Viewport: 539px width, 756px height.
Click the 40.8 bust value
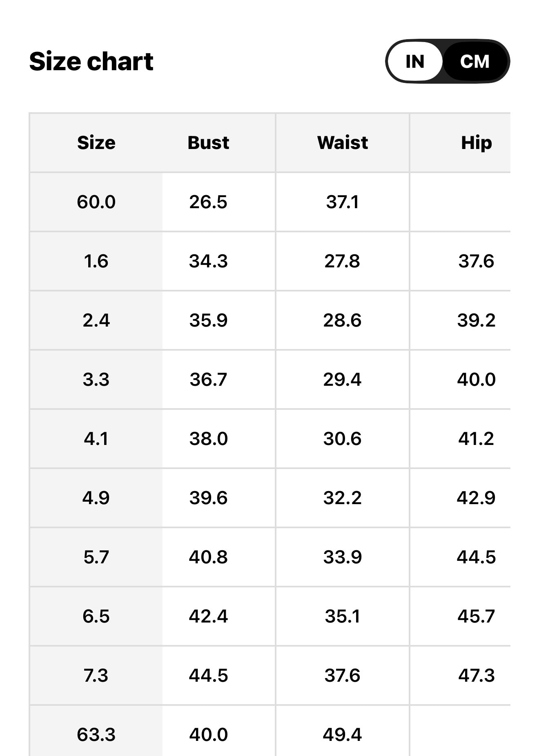[x=208, y=557]
